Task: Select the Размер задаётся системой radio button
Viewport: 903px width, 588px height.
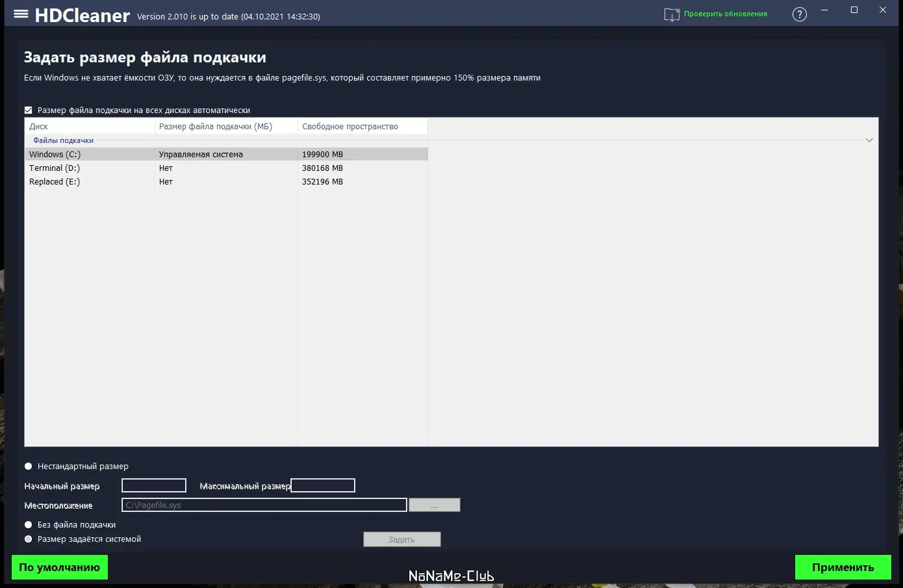Action: [x=29, y=539]
